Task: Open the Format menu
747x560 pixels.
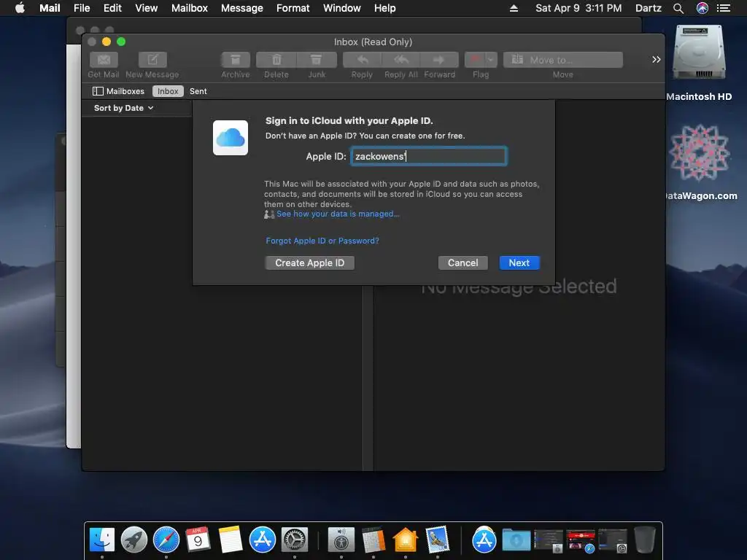Action: [x=293, y=8]
